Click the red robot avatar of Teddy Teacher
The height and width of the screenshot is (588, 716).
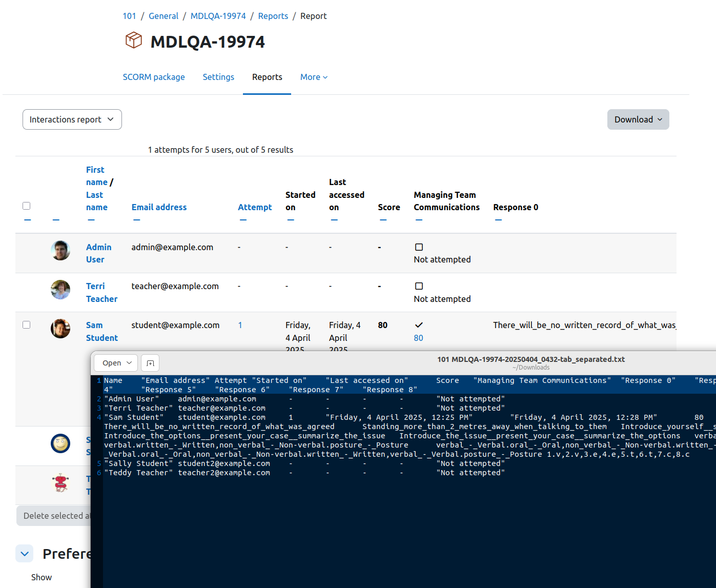click(60, 482)
